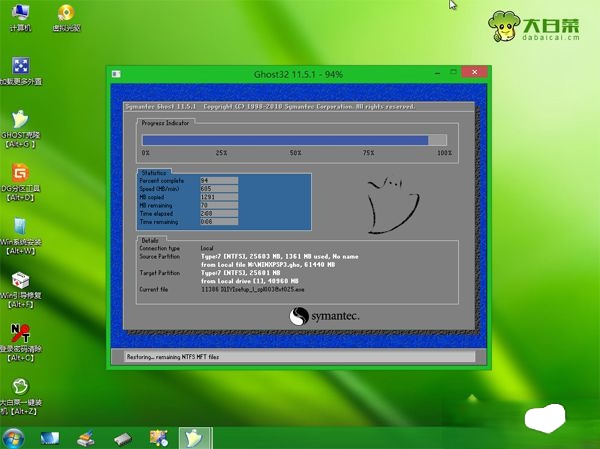Open the 计算机 desktop icon
Viewport: 600px width, 449px height.
click(x=20, y=18)
